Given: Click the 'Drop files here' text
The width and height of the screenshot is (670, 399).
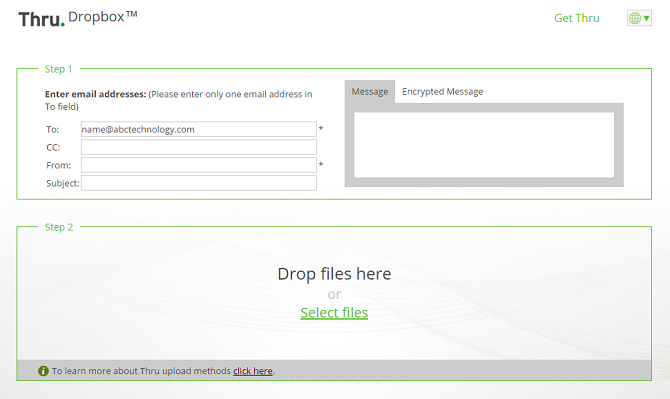Looking at the screenshot, I should [334, 274].
